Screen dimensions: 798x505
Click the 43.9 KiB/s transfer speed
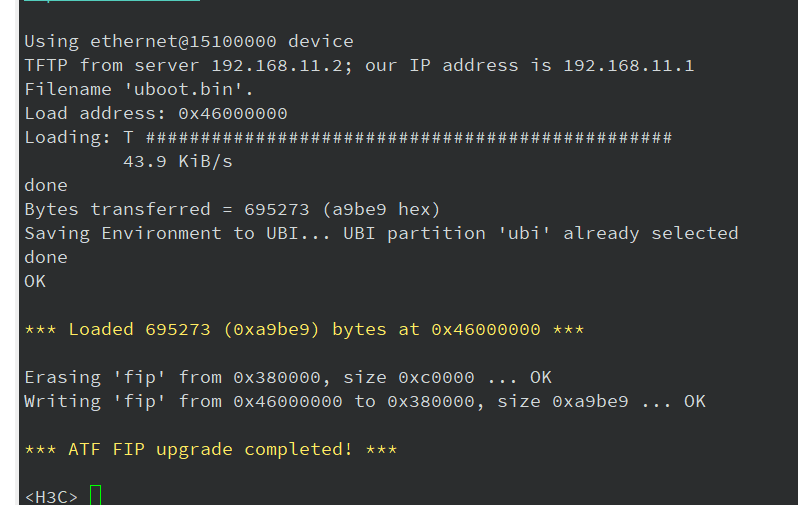click(x=177, y=161)
